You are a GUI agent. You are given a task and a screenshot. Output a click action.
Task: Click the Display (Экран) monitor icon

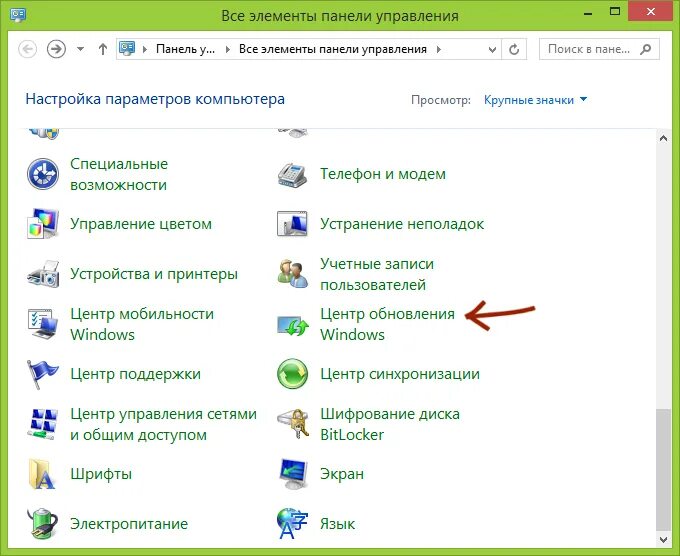point(294,474)
